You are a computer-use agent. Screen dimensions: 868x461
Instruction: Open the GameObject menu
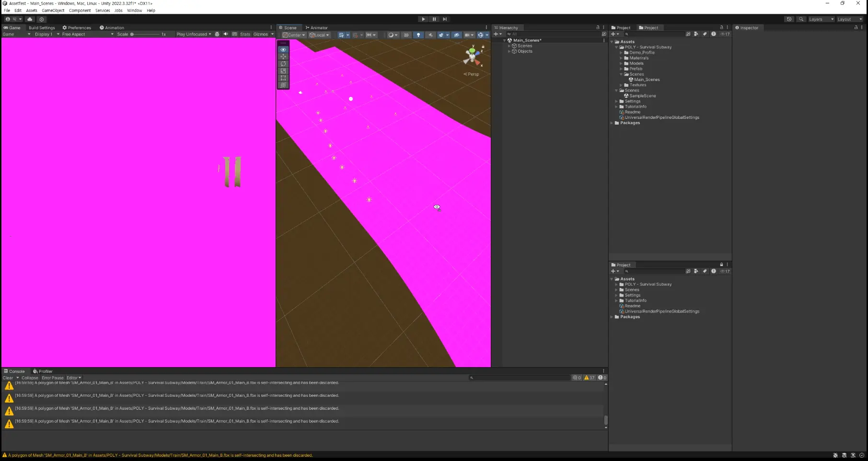click(53, 11)
